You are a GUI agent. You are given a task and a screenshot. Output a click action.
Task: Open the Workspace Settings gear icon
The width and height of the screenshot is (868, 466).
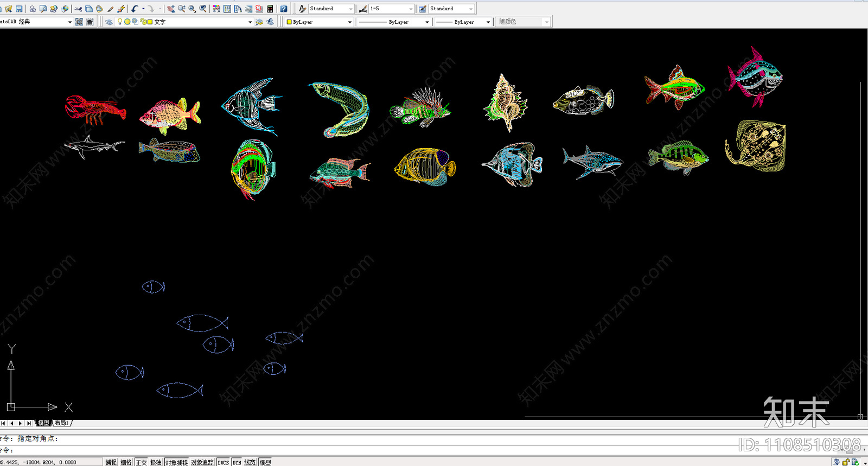click(79, 22)
